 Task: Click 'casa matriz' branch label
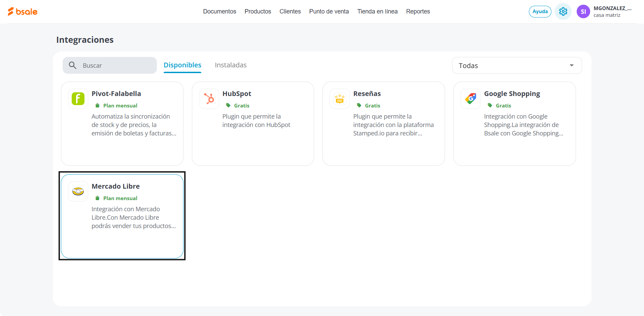607,15
